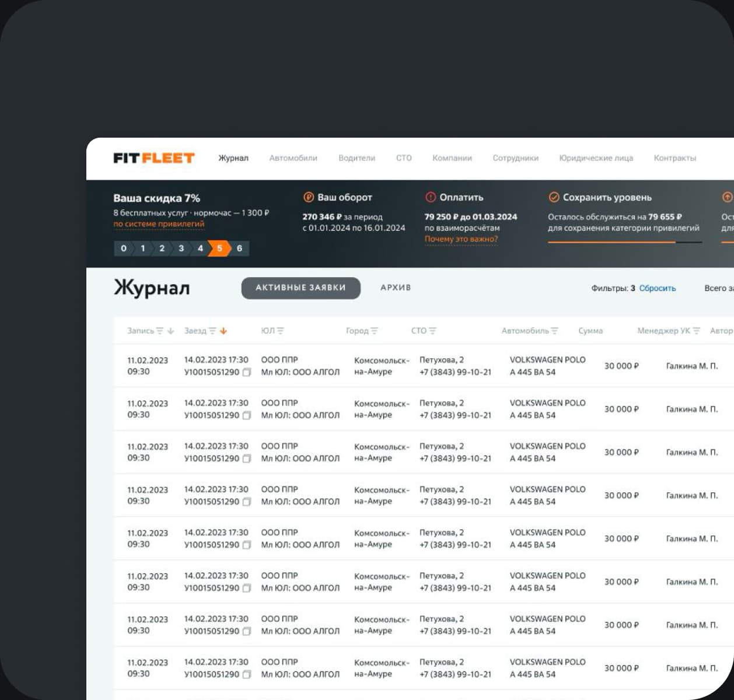
Task: Select СТО in the top navigation
Action: pos(404,158)
